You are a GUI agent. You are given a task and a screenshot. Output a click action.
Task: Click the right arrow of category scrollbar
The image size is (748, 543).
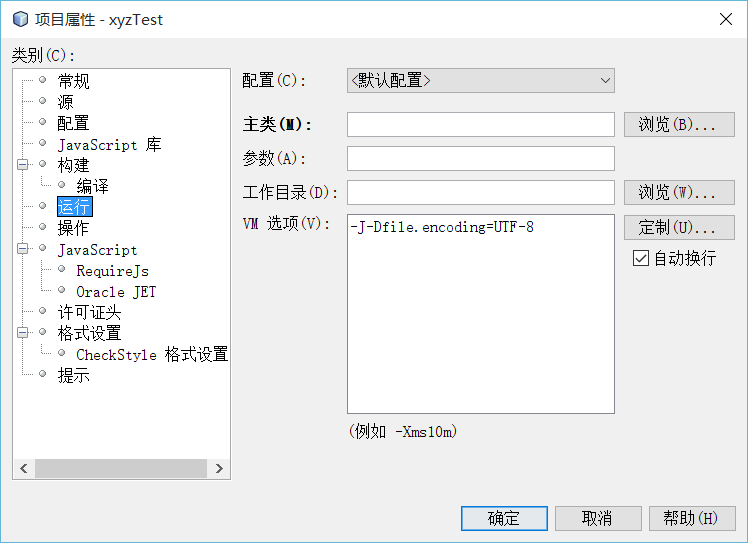tap(219, 469)
